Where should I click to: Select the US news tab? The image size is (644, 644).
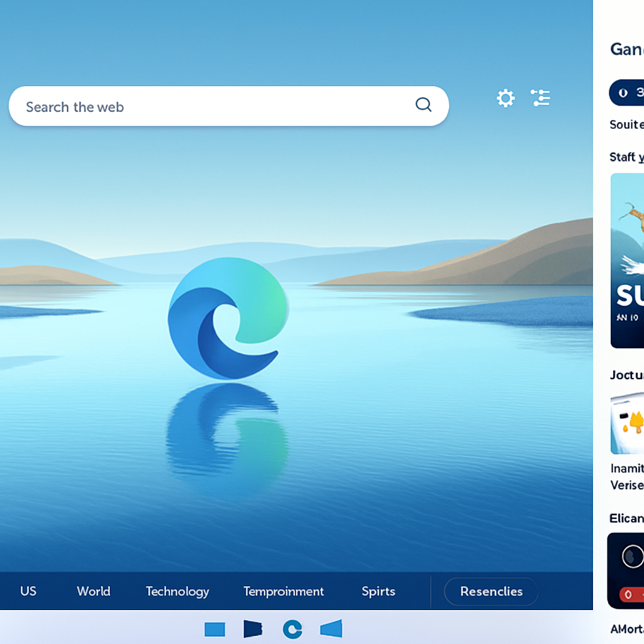point(28,591)
